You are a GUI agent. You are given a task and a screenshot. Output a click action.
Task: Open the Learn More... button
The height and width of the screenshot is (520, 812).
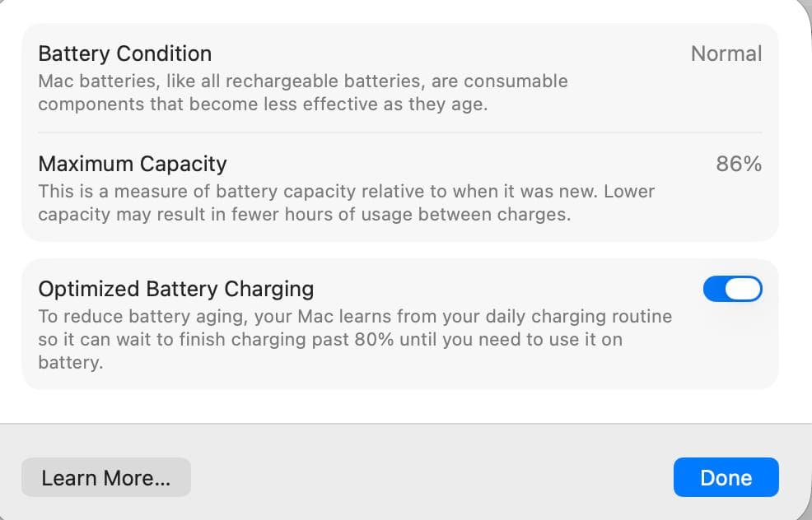[106, 478]
